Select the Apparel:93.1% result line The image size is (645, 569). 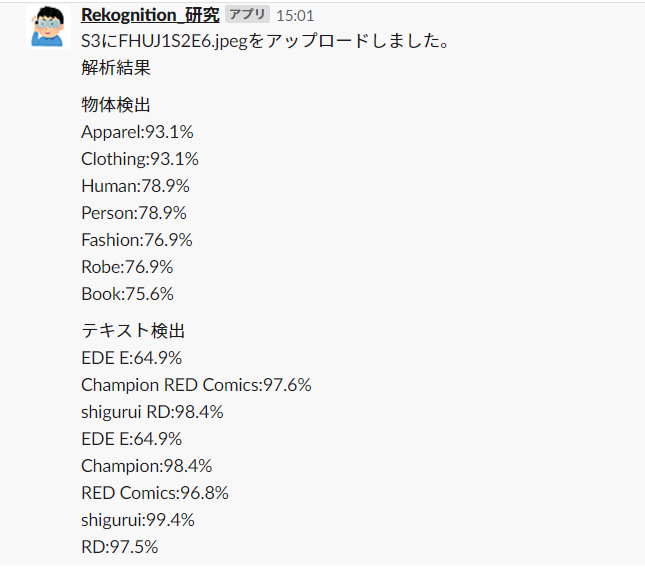pos(137,131)
